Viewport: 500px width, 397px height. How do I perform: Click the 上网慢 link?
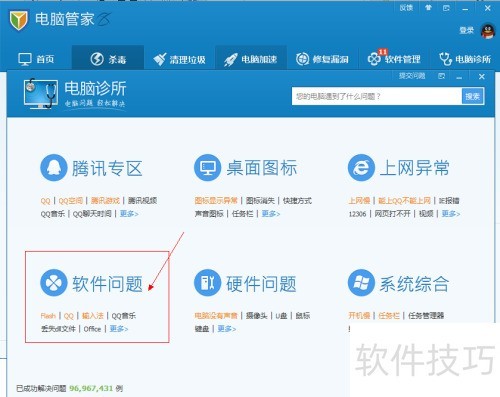359,201
